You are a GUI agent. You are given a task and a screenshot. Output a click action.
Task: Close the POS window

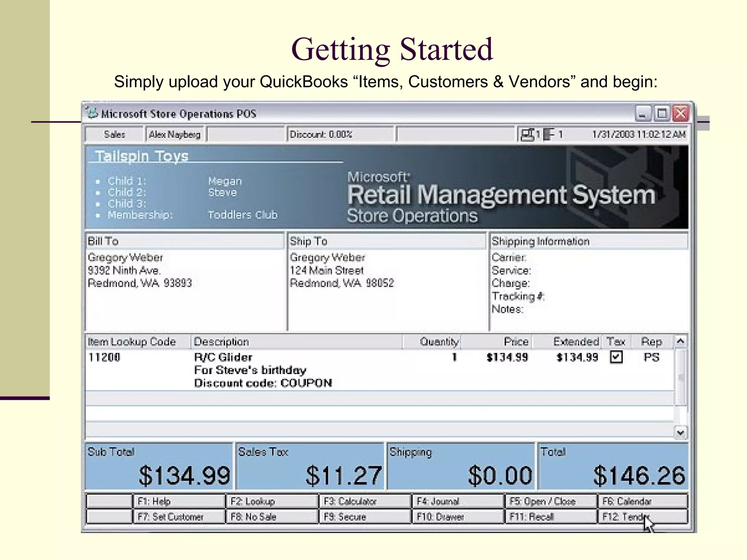point(681,113)
